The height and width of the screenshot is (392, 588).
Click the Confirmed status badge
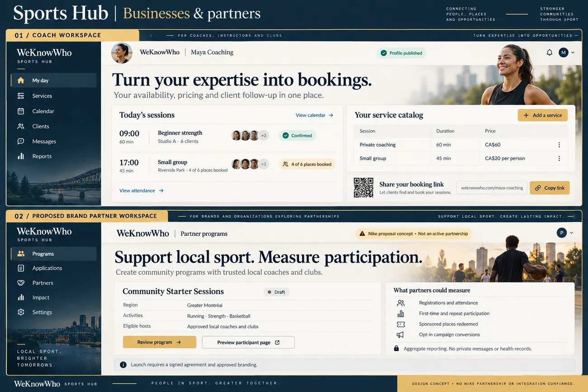(x=297, y=135)
